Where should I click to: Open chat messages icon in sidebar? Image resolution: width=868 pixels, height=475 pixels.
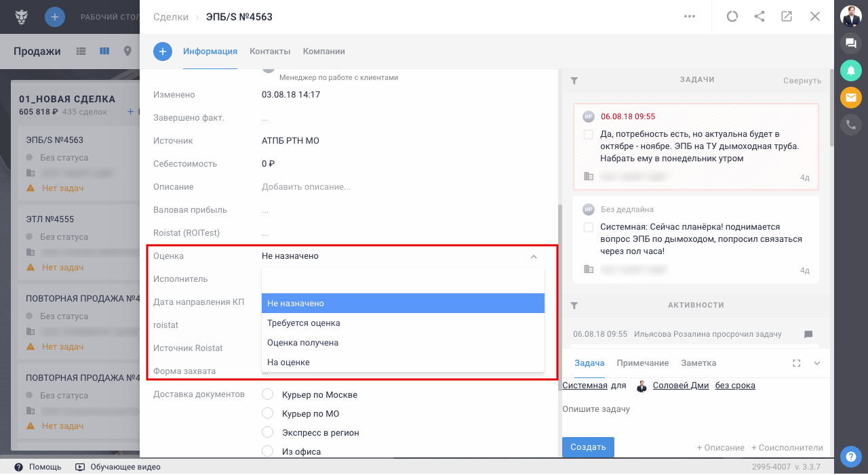click(x=850, y=43)
